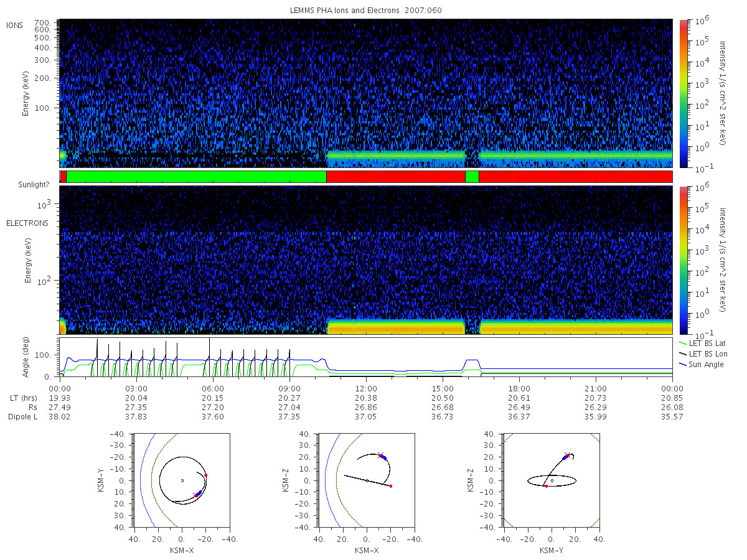The height and width of the screenshot is (560, 747).
Task: Click the red sunlight segment between 12:00 and 15:00
Action: (396, 177)
